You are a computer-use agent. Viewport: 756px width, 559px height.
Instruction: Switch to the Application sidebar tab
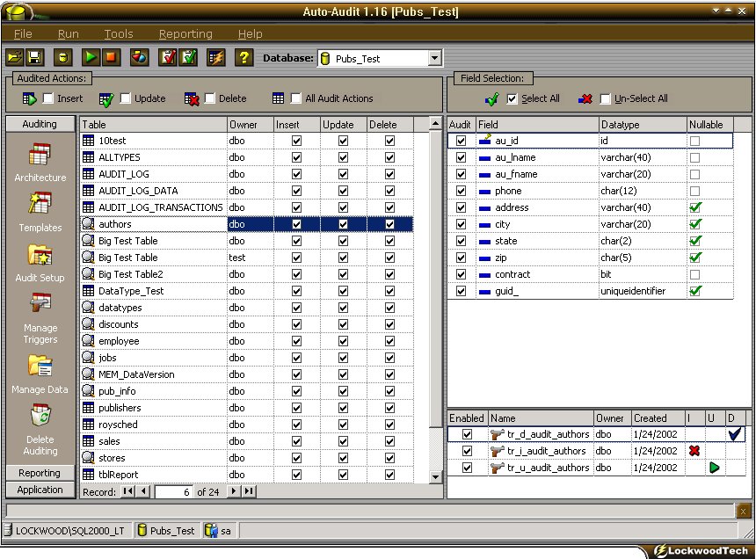coord(40,490)
